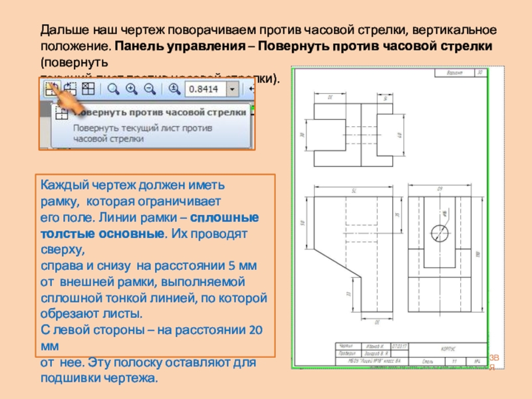The height and width of the screenshot is (399, 532).
Task: Click the zoom in magnifier icon
Action: coord(131,89)
